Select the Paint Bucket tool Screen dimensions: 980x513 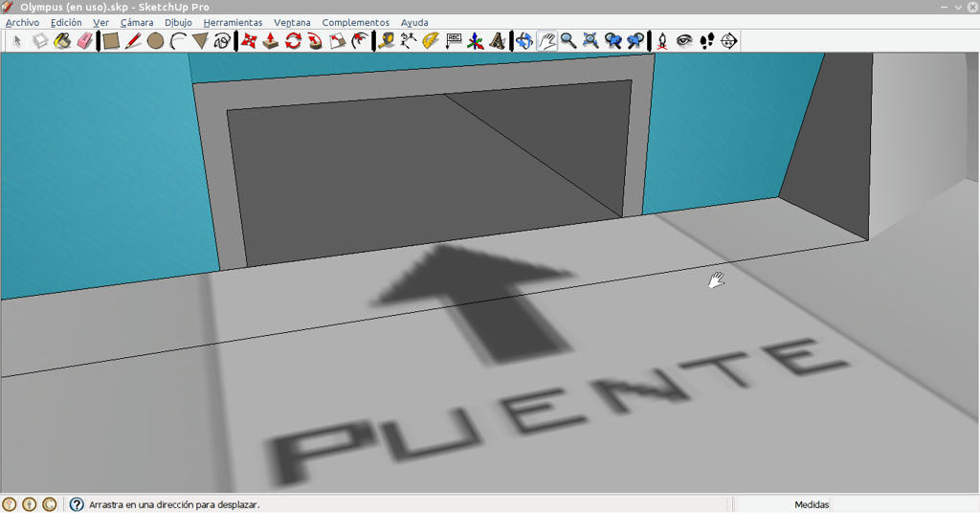click(62, 41)
